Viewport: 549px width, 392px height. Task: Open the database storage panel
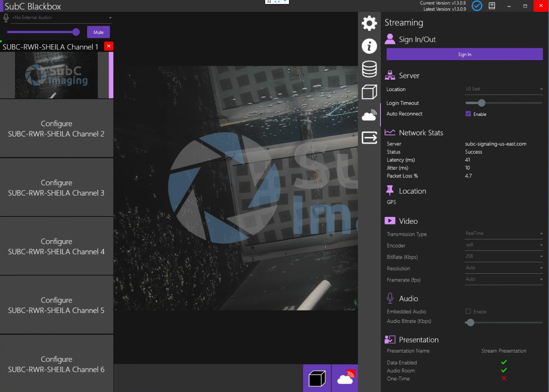369,69
